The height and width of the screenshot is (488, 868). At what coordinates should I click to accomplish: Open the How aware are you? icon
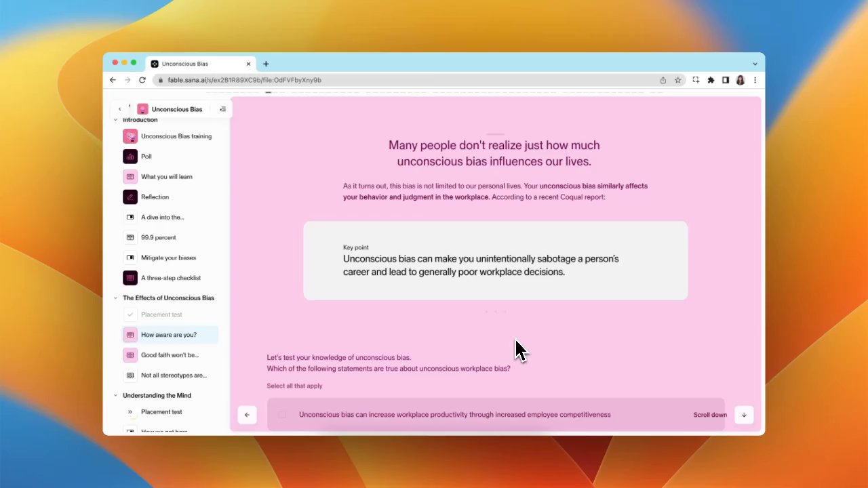(x=130, y=335)
